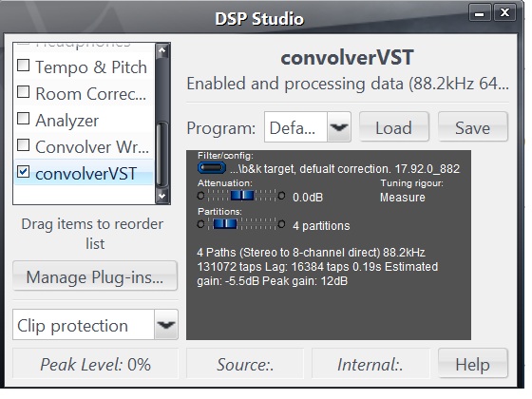Click the Attenuation slider blue handle

242,196
